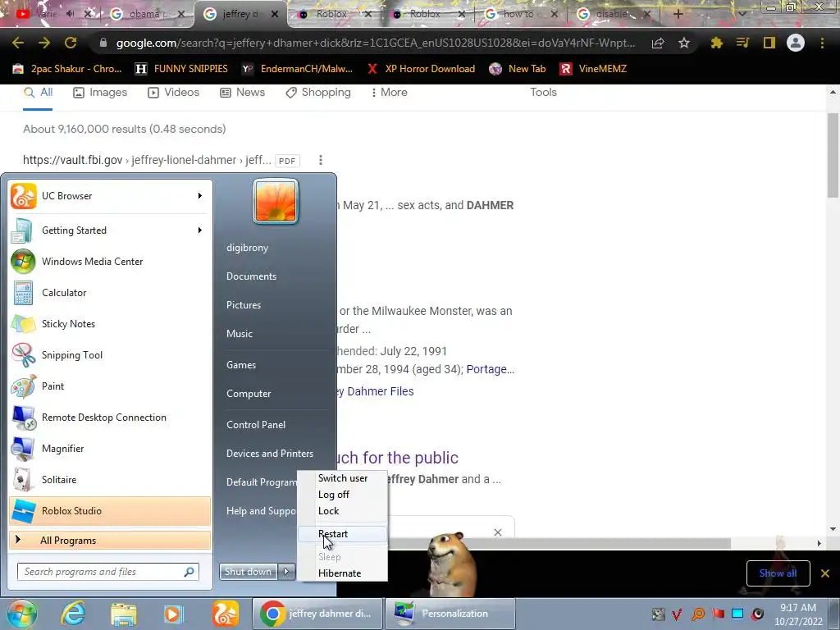Click the page vertical scrollbar thumb
The width and height of the screenshot is (840, 630).
[x=833, y=155]
